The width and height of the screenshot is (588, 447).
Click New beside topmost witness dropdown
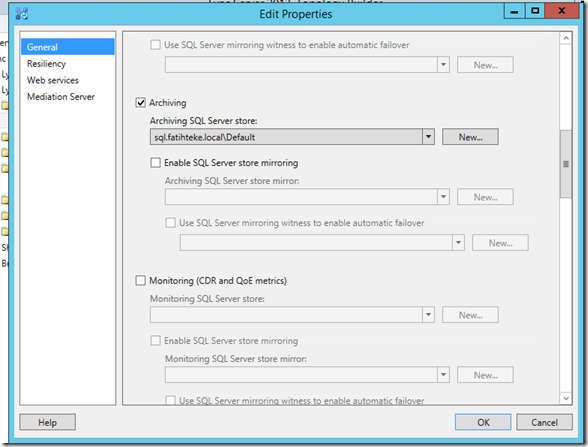pyautogui.click(x=485, y=65)
